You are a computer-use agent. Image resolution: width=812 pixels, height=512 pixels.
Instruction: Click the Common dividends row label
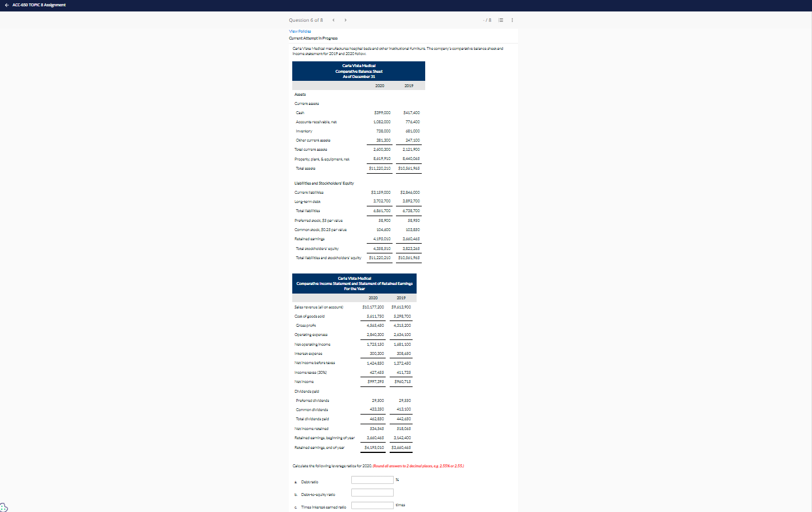pos(312,409)
